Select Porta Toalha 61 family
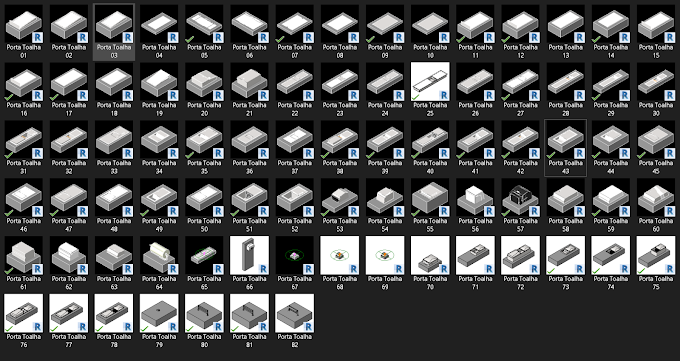 (x=23, y=255)
